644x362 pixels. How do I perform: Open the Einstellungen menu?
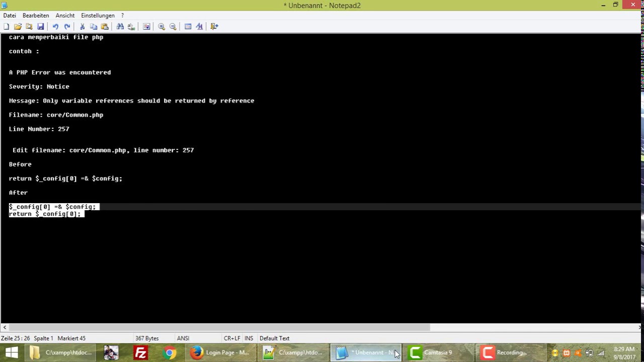[98, 16]
